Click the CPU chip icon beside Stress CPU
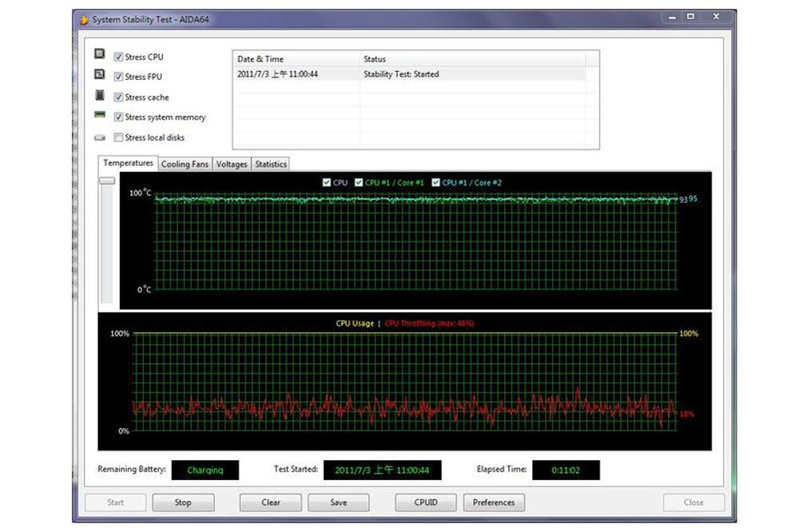 coord(100,54)
